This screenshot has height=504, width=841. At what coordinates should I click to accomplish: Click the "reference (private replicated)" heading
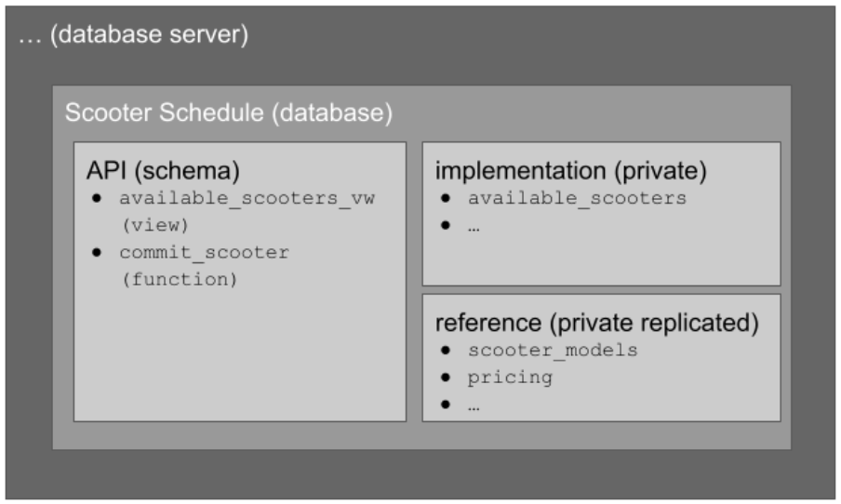tap(597, 323)
